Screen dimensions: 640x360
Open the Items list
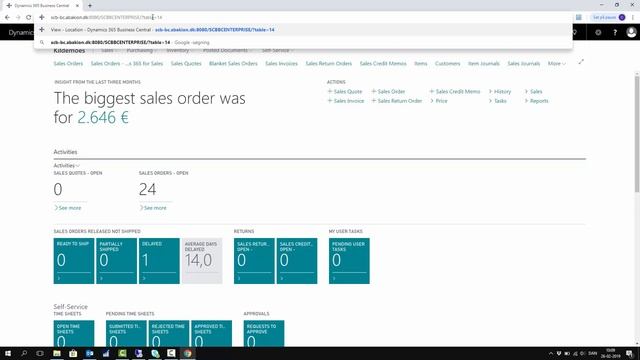(421, 64)
